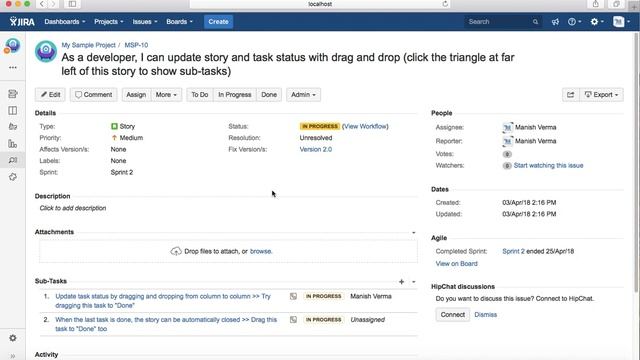Open the Version 2.0 fix version link
Viewport: 640px width, 360px height.
point(316,149)
